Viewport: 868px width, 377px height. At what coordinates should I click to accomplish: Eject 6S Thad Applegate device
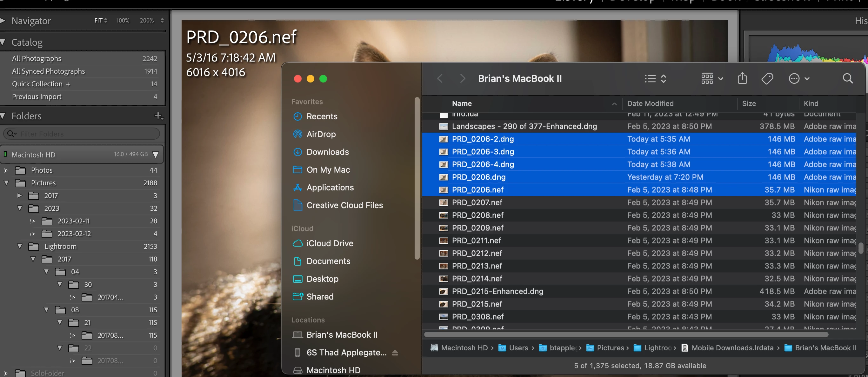point(395,352)
